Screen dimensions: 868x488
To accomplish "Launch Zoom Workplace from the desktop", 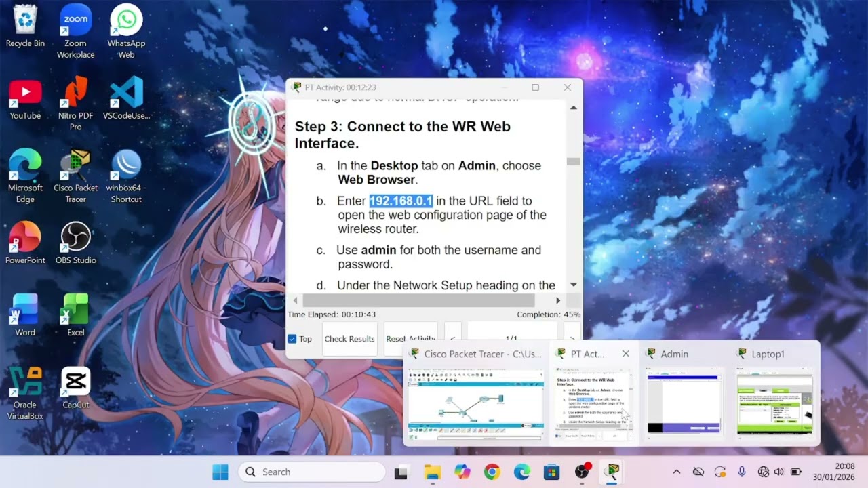I will pos(75,31).
